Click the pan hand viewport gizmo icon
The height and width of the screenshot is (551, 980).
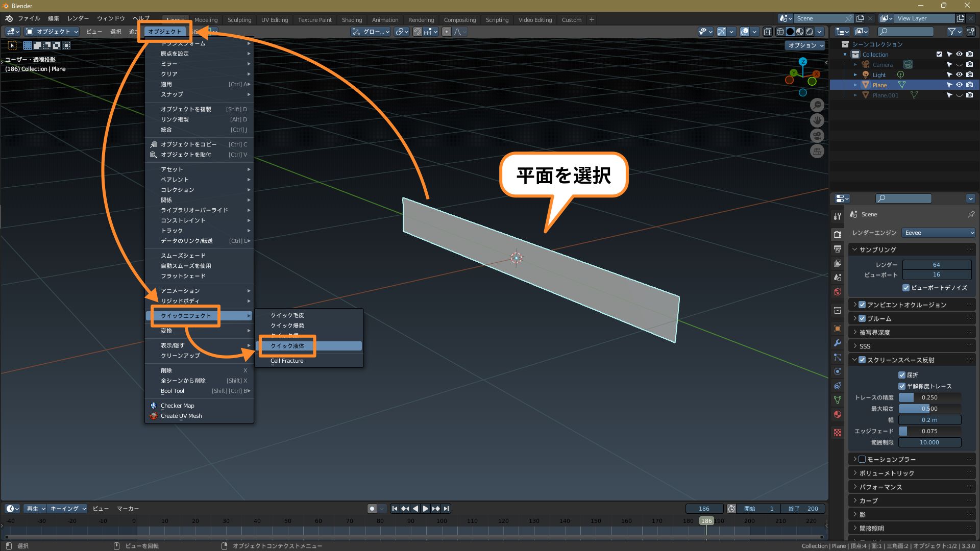point(817,120)
